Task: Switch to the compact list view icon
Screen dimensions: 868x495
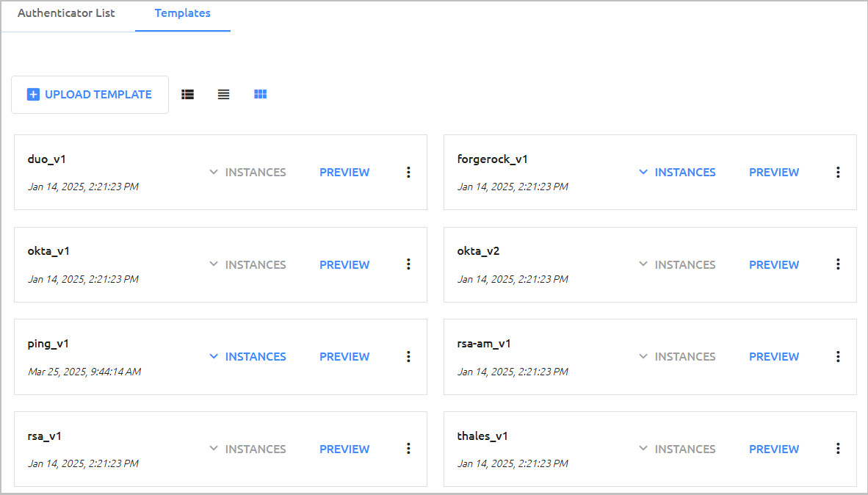Action: (x=224, y=95)
